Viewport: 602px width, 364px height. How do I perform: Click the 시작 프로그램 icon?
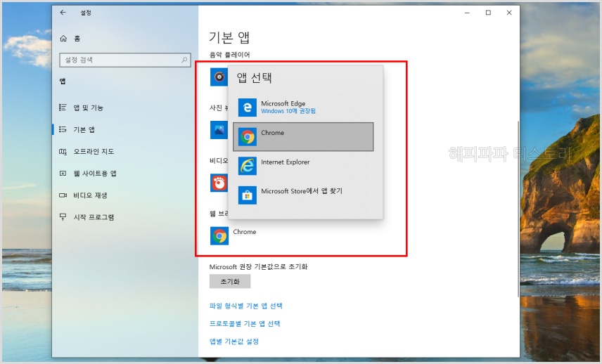[63, 217]
